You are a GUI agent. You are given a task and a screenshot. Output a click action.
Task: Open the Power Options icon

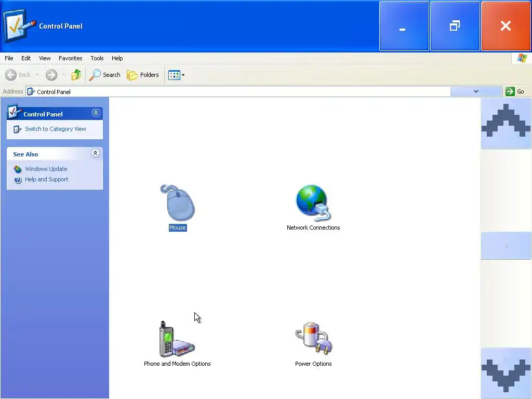click(313, 339)
